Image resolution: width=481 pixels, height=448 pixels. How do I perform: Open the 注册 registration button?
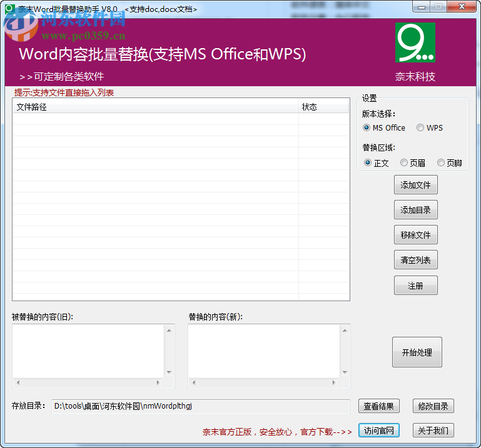(x=416, y=286)
